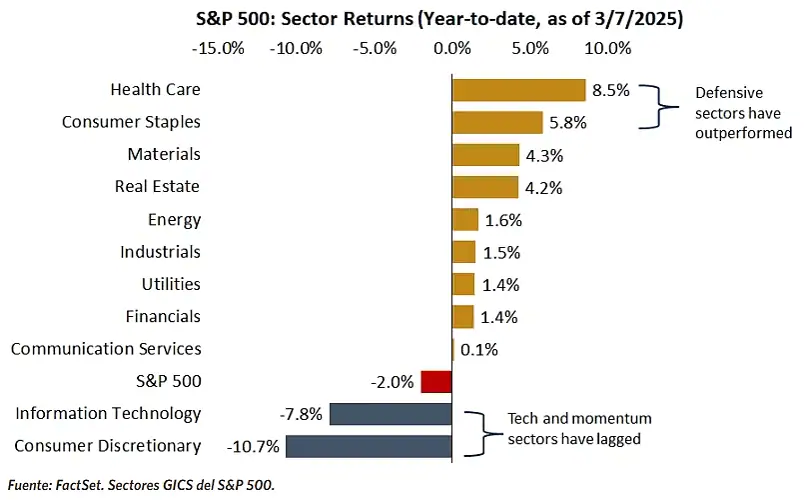This screenshot has height=501, width=805.
Task: Click the Communication Services label
Action: (x=106, y=349)
